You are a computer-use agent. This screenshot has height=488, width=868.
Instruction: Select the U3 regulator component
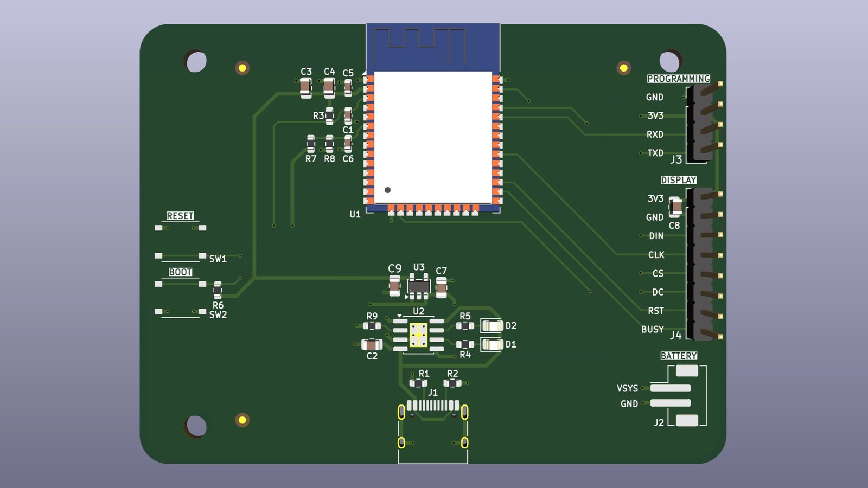pos(418,287)
